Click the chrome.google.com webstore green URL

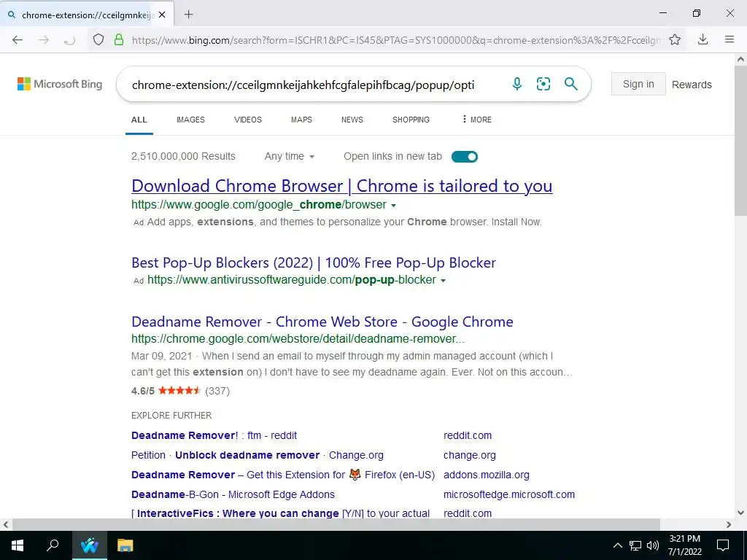(298, 339)
